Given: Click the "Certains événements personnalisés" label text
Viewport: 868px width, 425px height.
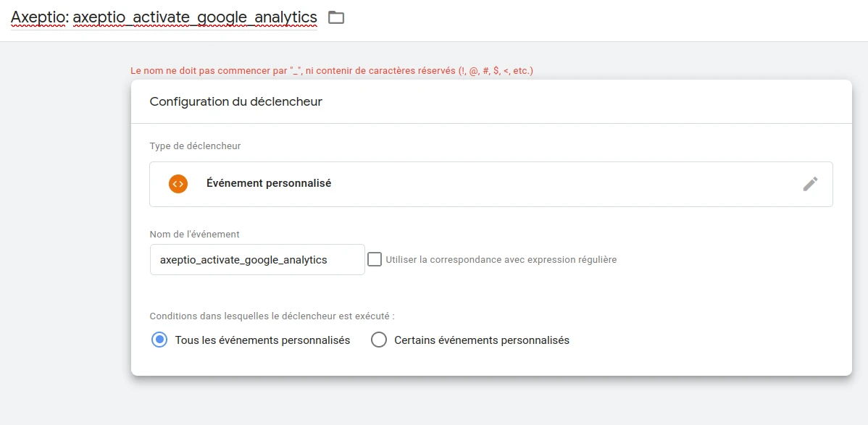Looking at the screenshot, I should (482, 340).
